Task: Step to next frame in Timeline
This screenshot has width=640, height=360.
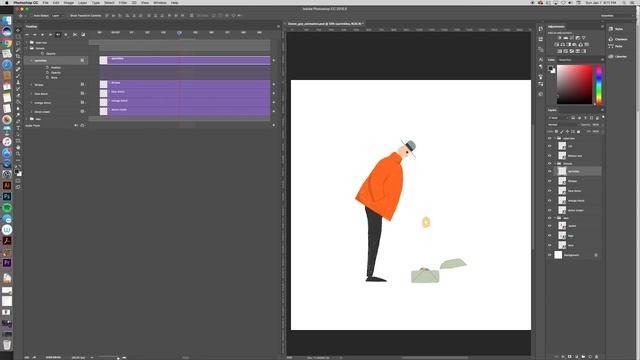Action: 50,35
